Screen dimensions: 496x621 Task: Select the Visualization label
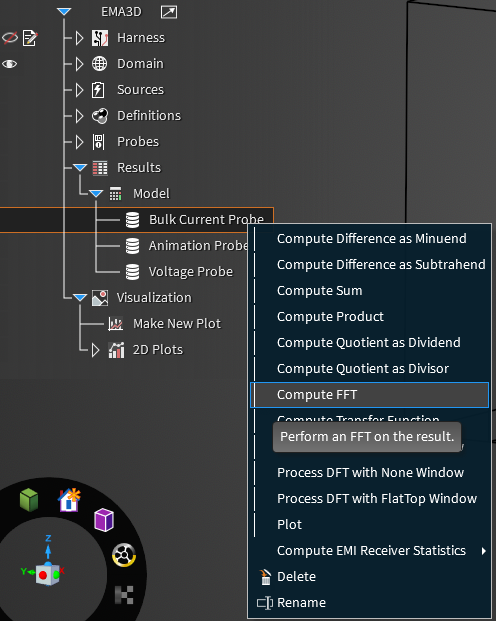(x=154, y=298)
